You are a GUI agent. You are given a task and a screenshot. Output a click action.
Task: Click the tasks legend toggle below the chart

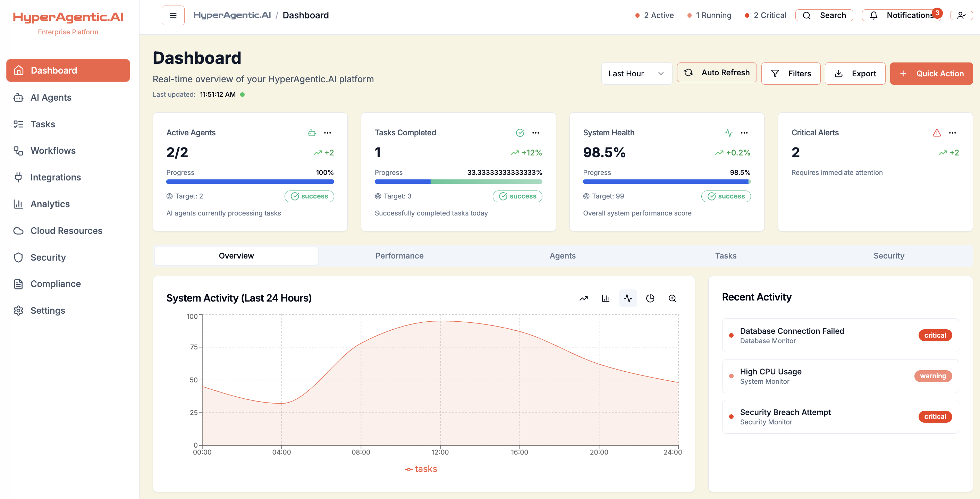pos(421,468)
